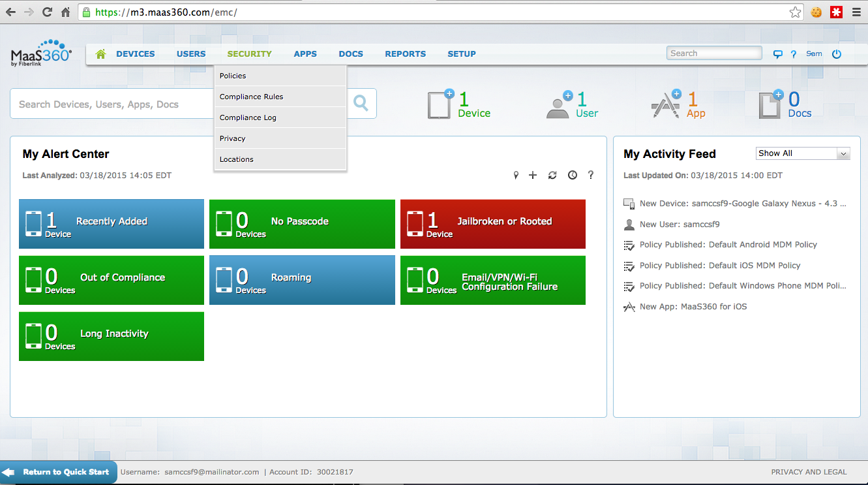
Task: Open the cookie extension icon
Action: (x=816, y=12)
